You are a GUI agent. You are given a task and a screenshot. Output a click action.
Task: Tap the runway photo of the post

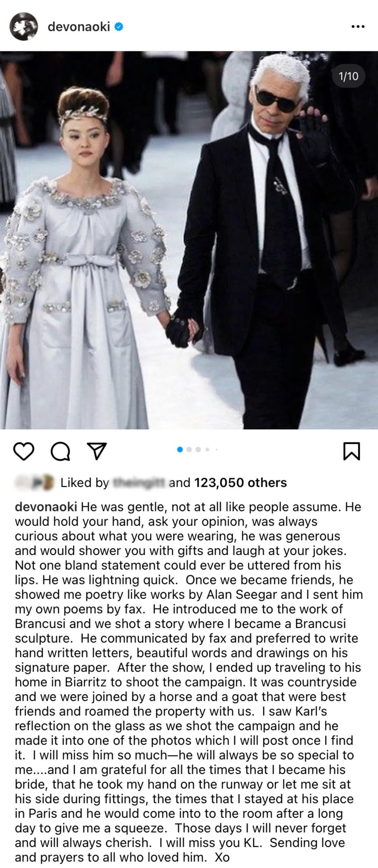189,240
